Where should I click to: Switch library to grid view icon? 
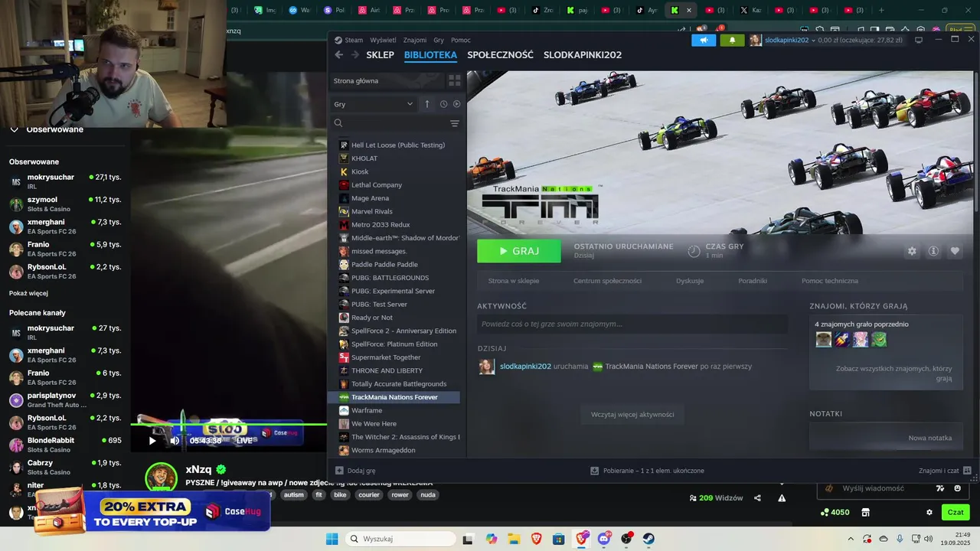coord(454,80)
